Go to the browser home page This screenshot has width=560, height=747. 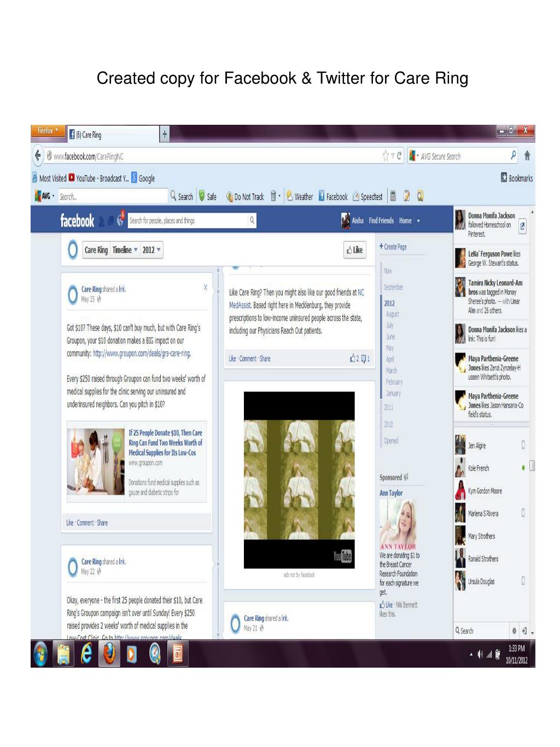click(527, 156)
